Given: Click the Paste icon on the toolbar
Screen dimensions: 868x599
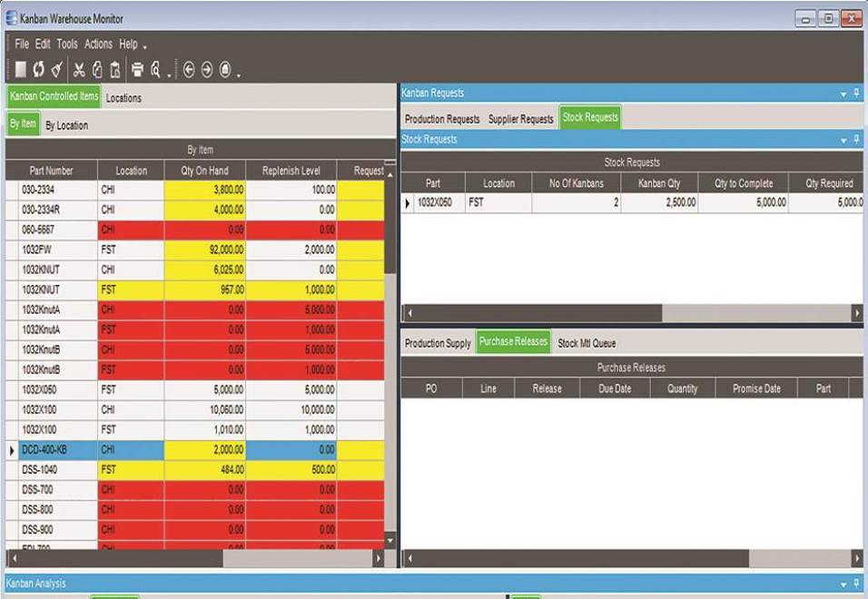Looking at the screenshot, I should [x=115, y=69].
